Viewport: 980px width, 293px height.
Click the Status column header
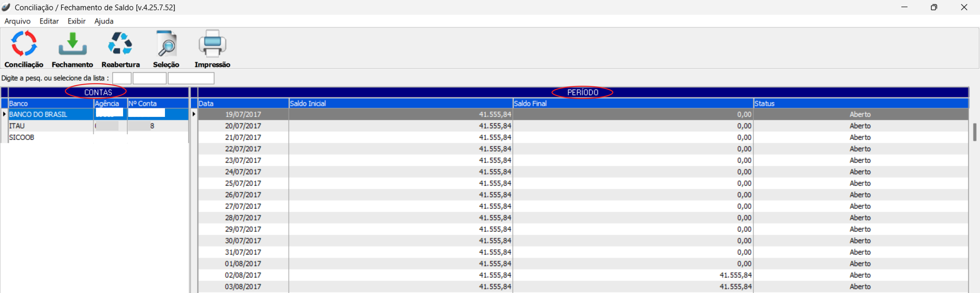[861, 103]
